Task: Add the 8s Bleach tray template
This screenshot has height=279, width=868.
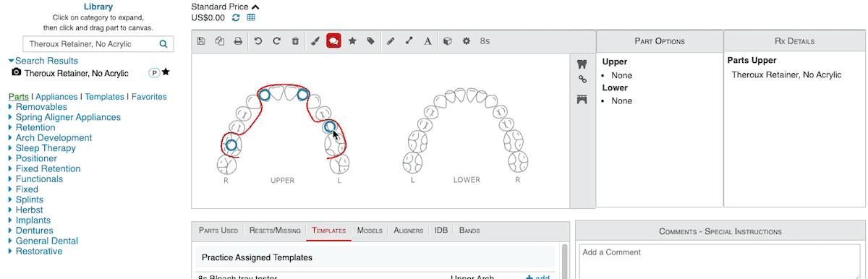Action: [537, 277]
